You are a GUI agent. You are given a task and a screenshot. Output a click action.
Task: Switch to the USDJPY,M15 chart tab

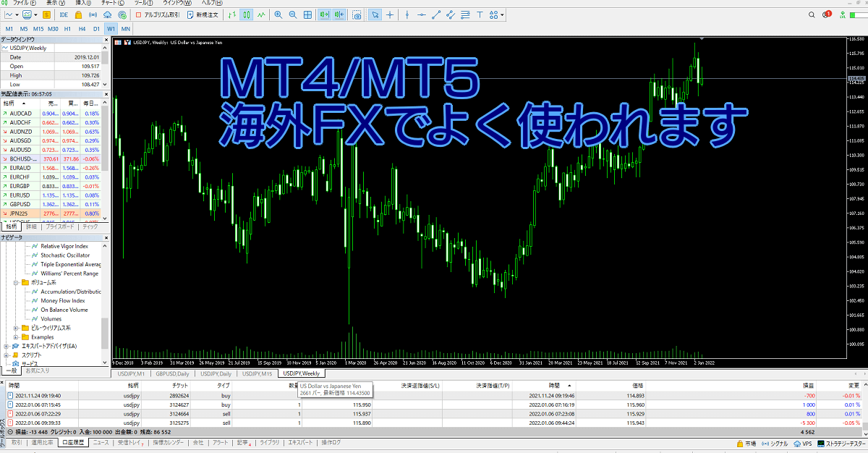coord(257,373)
